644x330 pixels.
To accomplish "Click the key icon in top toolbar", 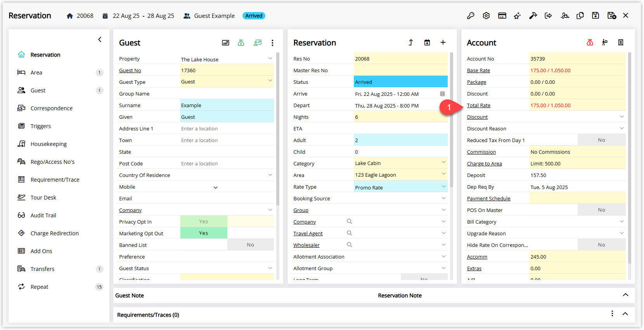I will pos(471,16).
